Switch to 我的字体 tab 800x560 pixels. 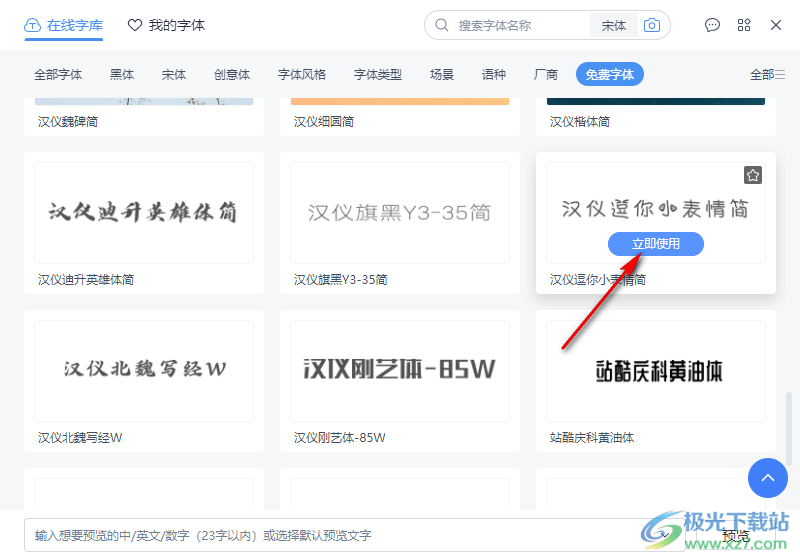166,25
